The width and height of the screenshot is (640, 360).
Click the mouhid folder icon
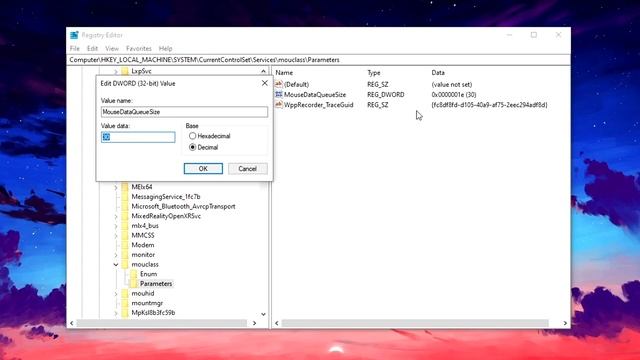pyautogui.click(x=124, y=293)
